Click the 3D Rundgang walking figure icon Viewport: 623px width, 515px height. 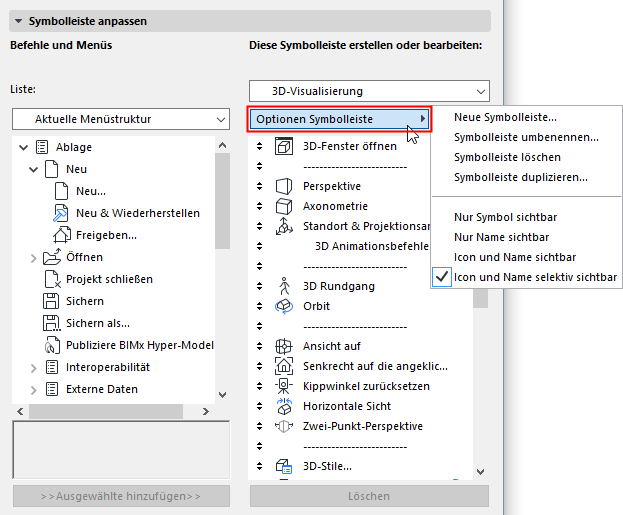pyautogui.click(x=283, y=286)
